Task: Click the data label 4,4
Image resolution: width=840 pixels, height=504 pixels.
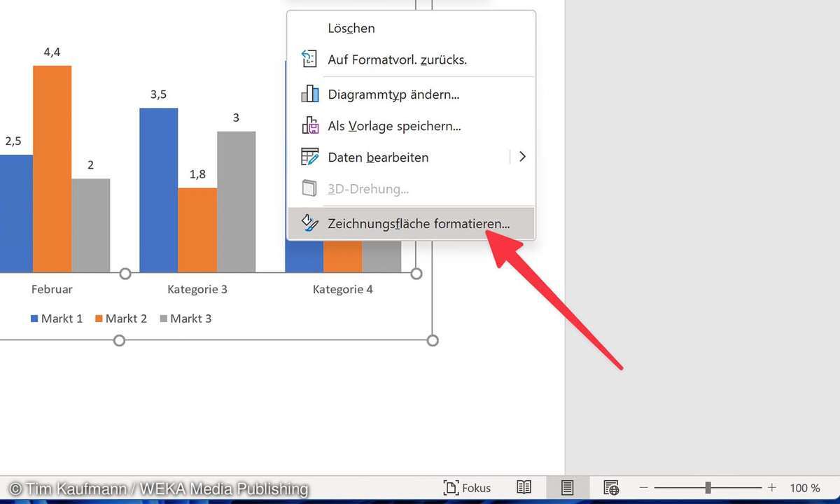Action: point(52,52)
